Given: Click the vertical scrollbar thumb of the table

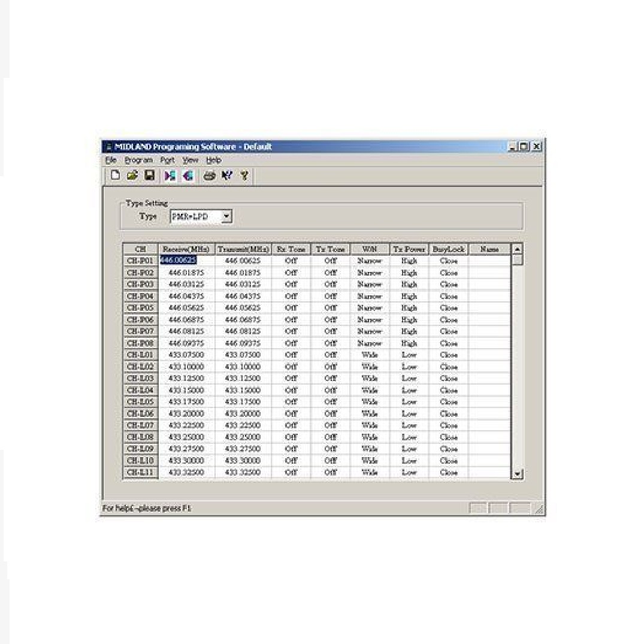Looking at the screenshot, I should (x=518, y=260).
